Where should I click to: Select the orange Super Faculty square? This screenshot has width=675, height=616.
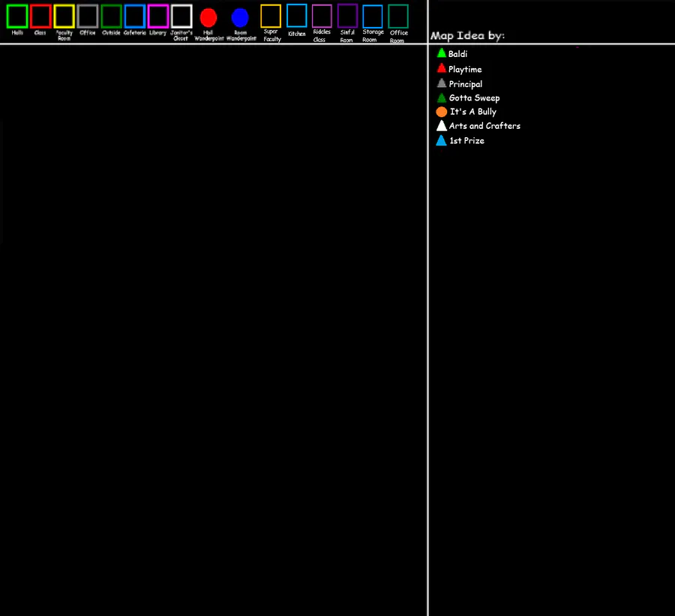point(271,16)
